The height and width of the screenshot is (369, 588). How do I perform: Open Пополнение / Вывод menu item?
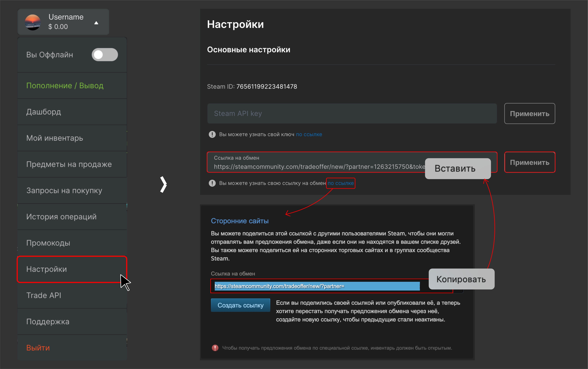tap(65, 86)
